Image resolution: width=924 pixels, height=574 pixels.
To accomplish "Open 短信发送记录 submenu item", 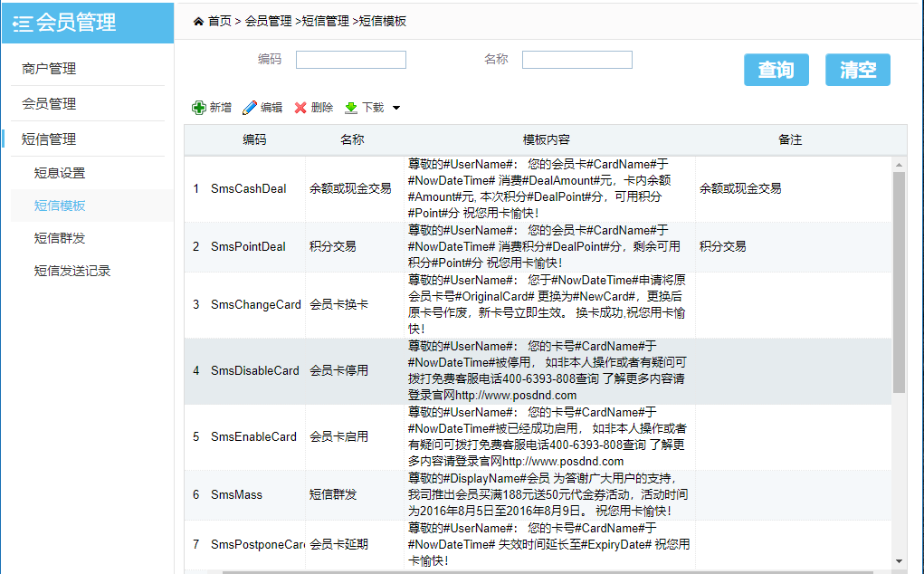I will [x=72, y=271].
